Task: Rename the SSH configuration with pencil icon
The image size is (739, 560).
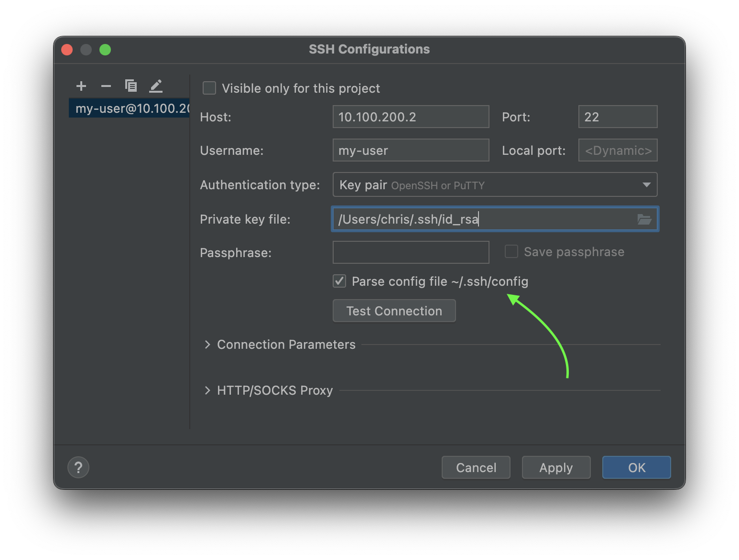Action: pos(156,86)
